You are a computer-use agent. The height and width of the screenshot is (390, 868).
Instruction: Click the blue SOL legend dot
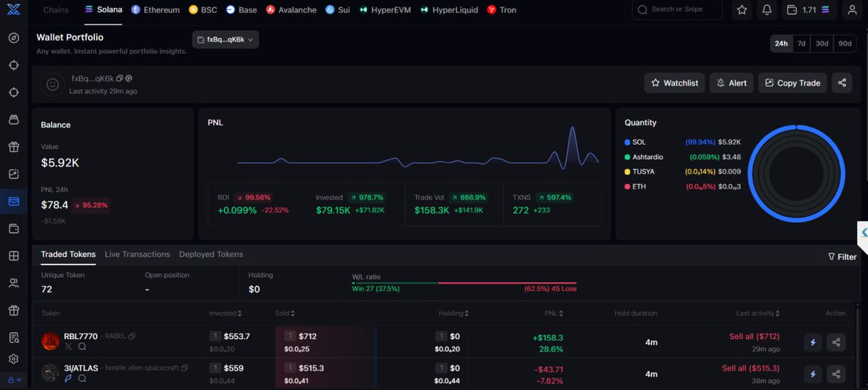627,142
